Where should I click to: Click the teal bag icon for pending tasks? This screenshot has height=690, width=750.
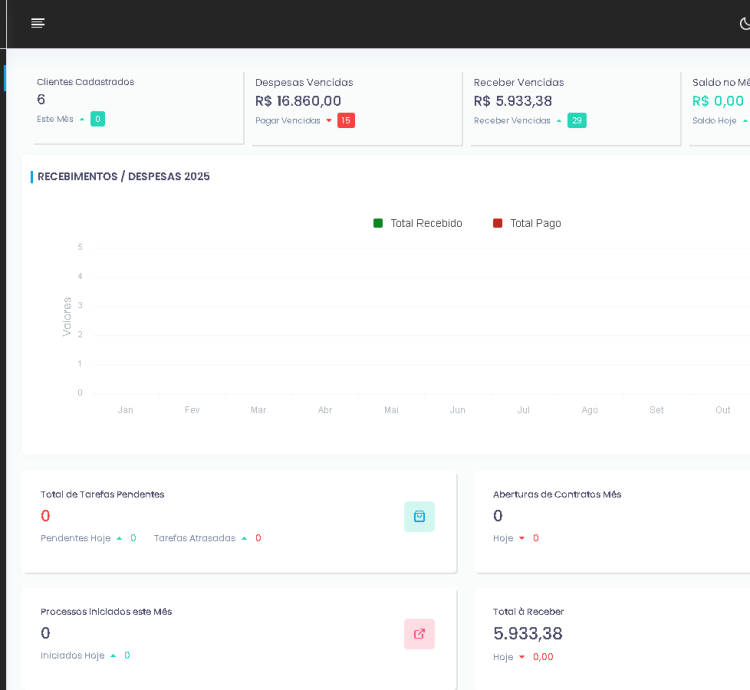(x=419, y=516)
